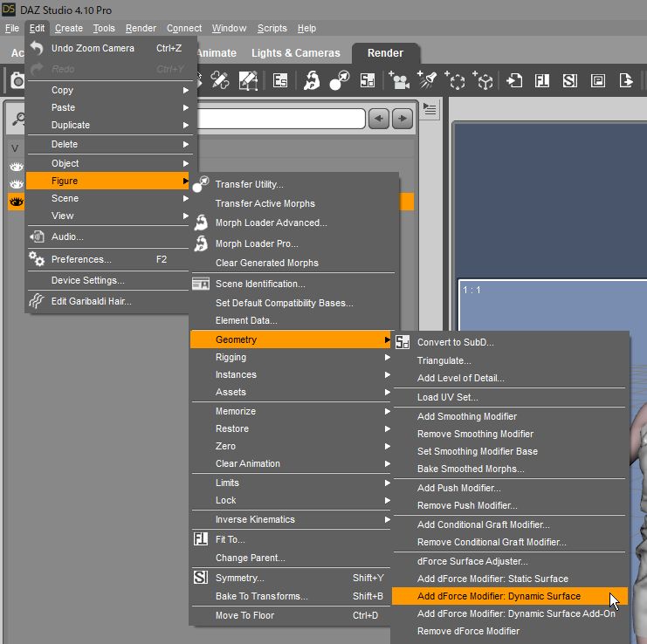Click the Polygon Group Editor toolbar icon

pos(248,80)
